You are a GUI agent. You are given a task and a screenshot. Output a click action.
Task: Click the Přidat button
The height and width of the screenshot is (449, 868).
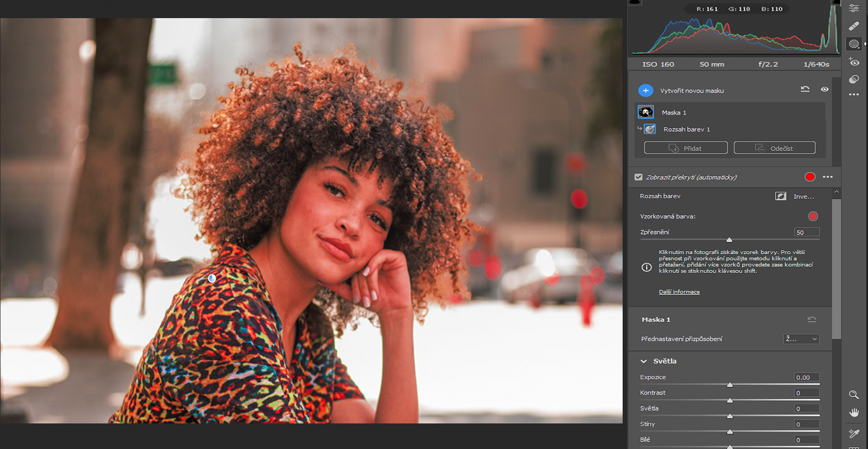pos(686,148)
